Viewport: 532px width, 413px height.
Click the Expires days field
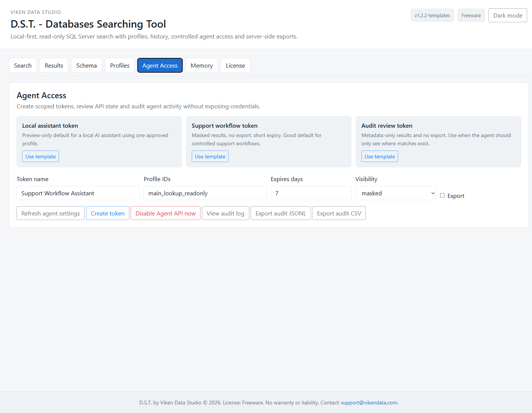[311, 193]
